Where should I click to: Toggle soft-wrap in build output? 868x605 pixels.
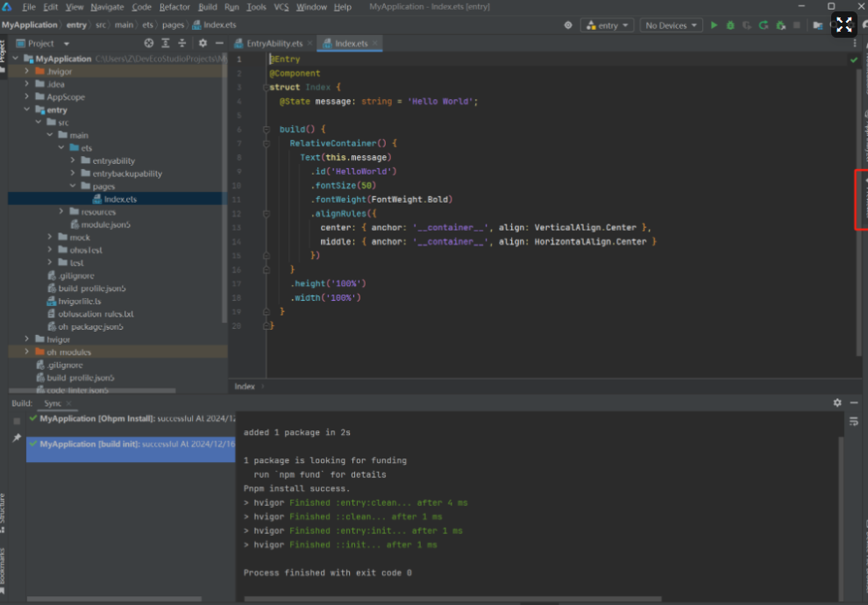854,422
